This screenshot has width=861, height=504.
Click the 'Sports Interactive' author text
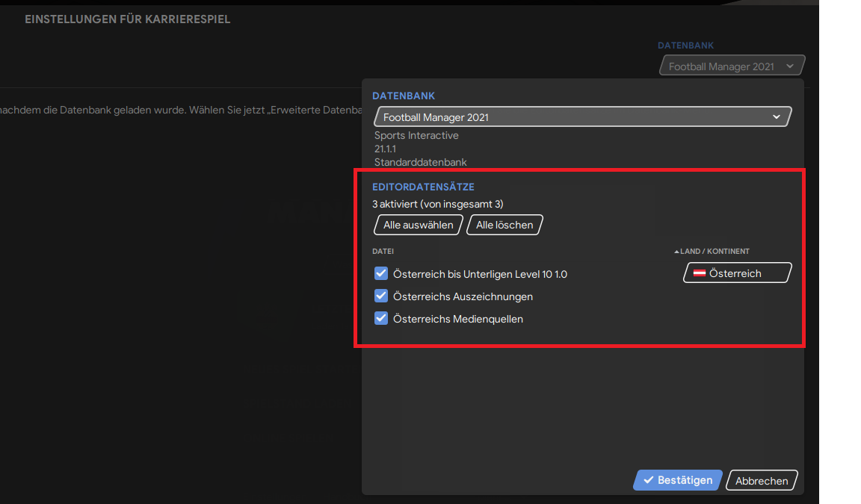click(416, 135)
